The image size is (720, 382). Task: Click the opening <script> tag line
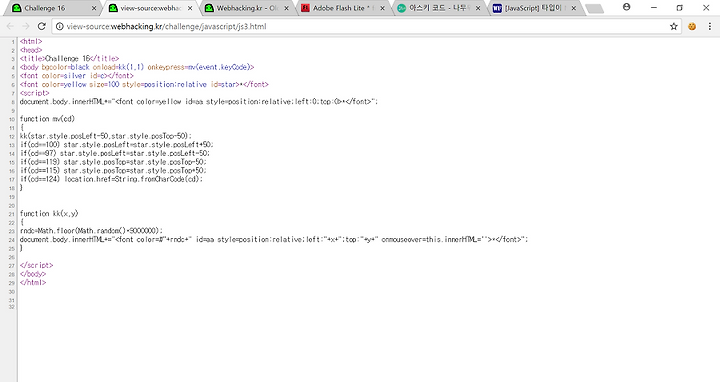tap(34, 93)
